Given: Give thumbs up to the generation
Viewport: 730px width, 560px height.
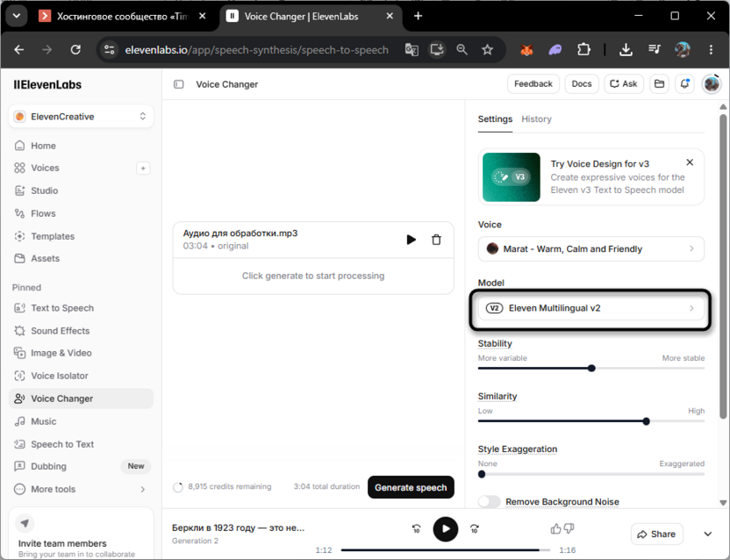Looking at the screenshot, I should [x=555, y=528].
